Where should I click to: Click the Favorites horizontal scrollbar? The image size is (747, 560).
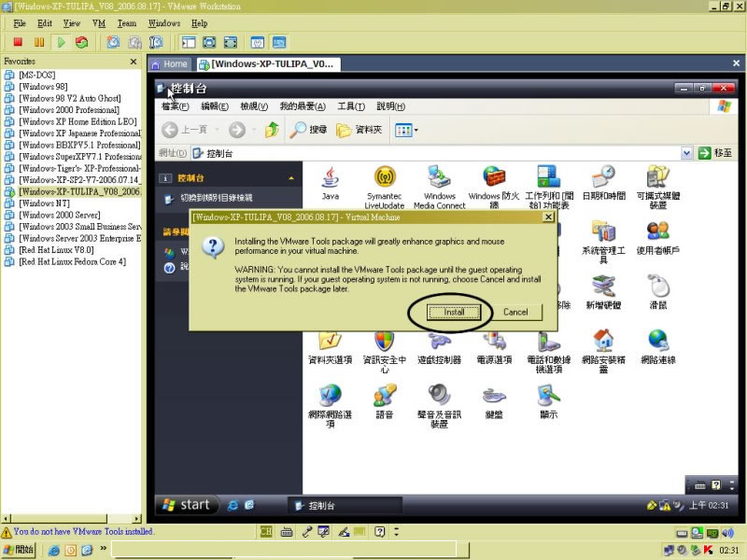pyautogui.click(x=72, y=518)
